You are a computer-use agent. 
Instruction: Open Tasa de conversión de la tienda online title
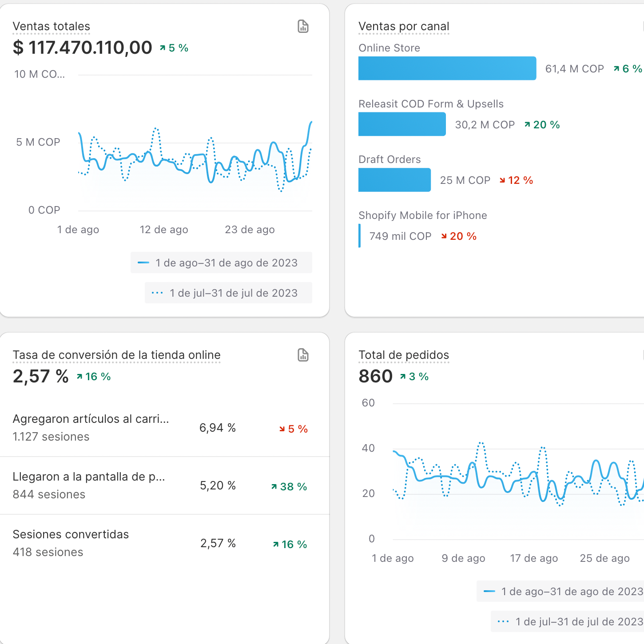(116, 355)
